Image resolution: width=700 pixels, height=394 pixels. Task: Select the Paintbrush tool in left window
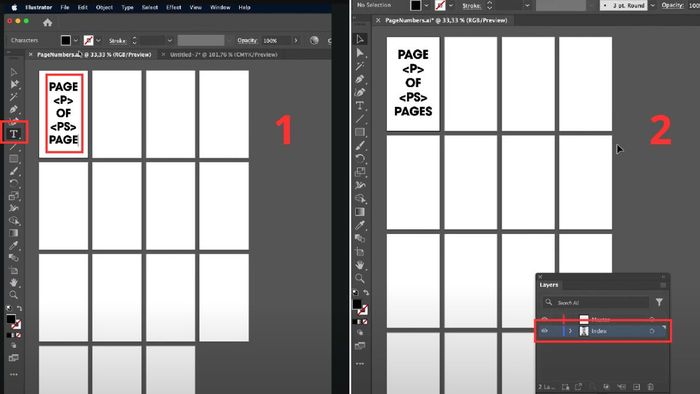(x=14, y=171)
